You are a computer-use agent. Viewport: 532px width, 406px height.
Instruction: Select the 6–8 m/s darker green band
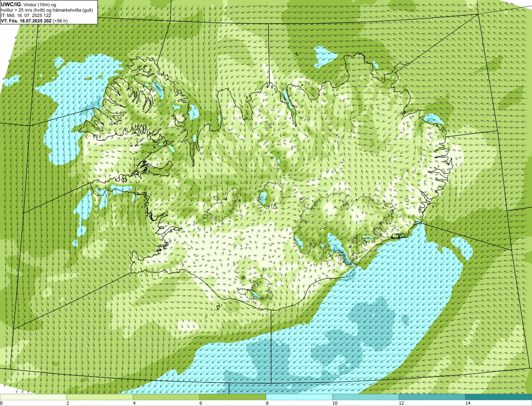tap(233, 397)
